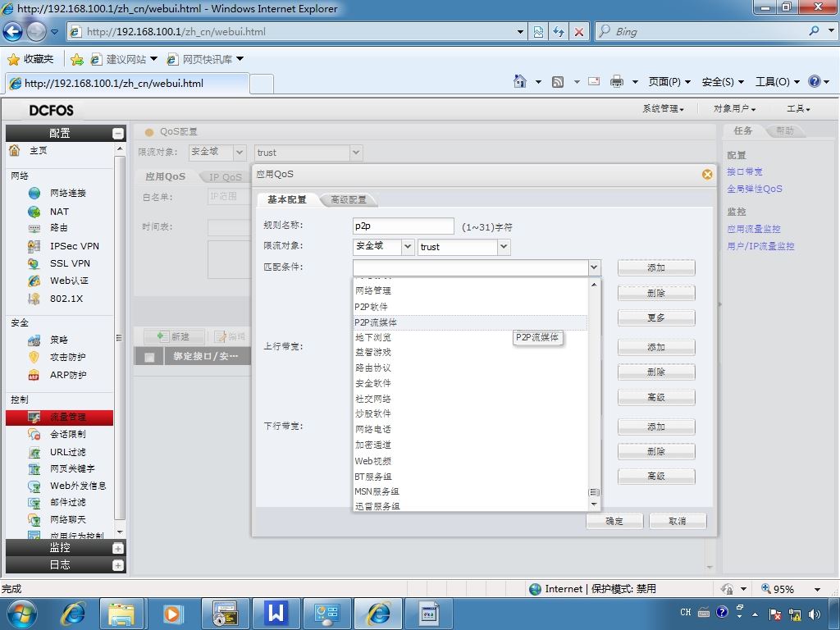840x630 pixels.
Task: Click the IE browser back arrow
Action: pos(12,32)
